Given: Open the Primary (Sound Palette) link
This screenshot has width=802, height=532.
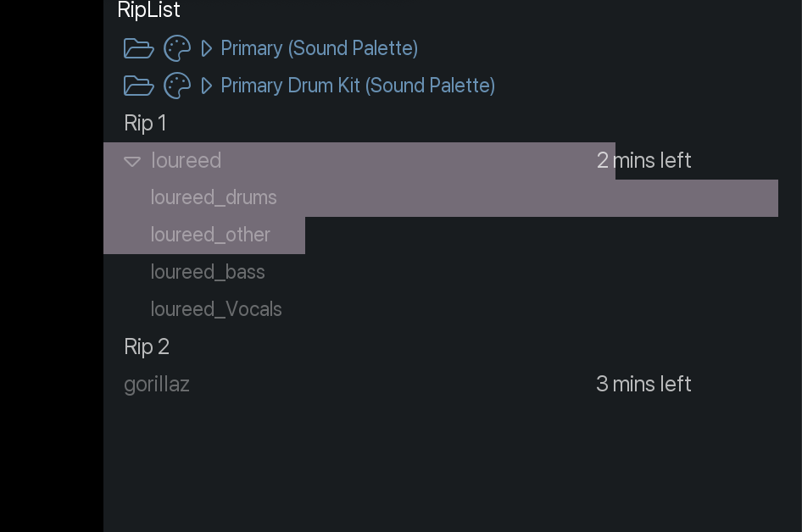Looking at the screenshot, I should point(319,48).
